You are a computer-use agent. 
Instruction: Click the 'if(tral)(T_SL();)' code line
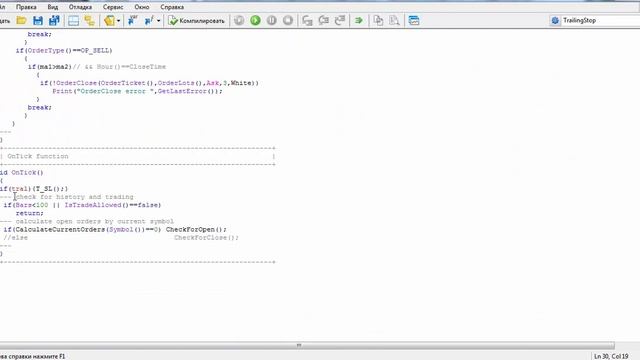(34, 189)
